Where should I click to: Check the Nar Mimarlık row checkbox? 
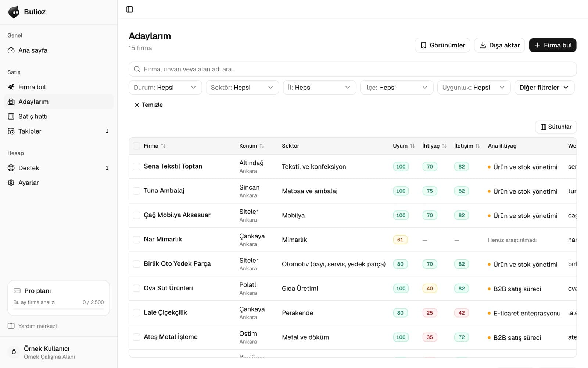coord(136,240)
